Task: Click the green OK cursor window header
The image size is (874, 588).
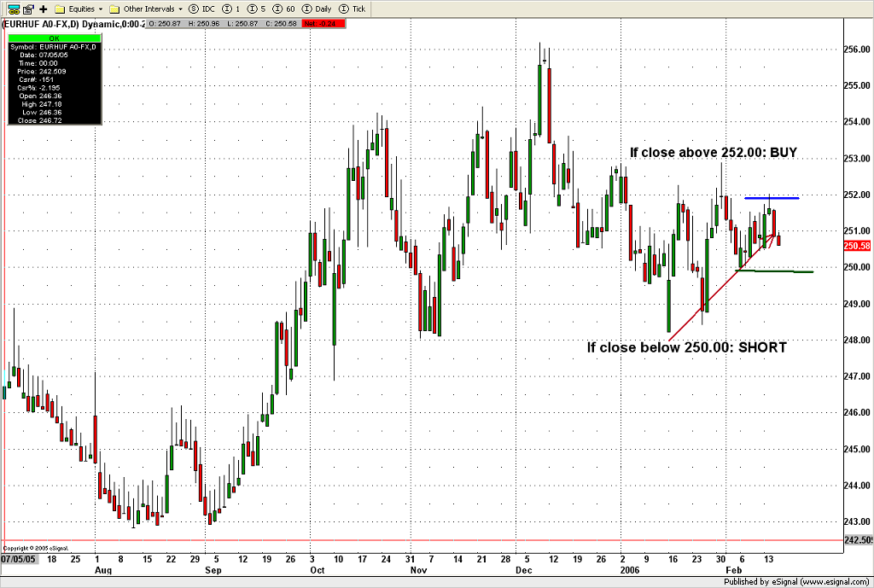Action: click(53, 38)
